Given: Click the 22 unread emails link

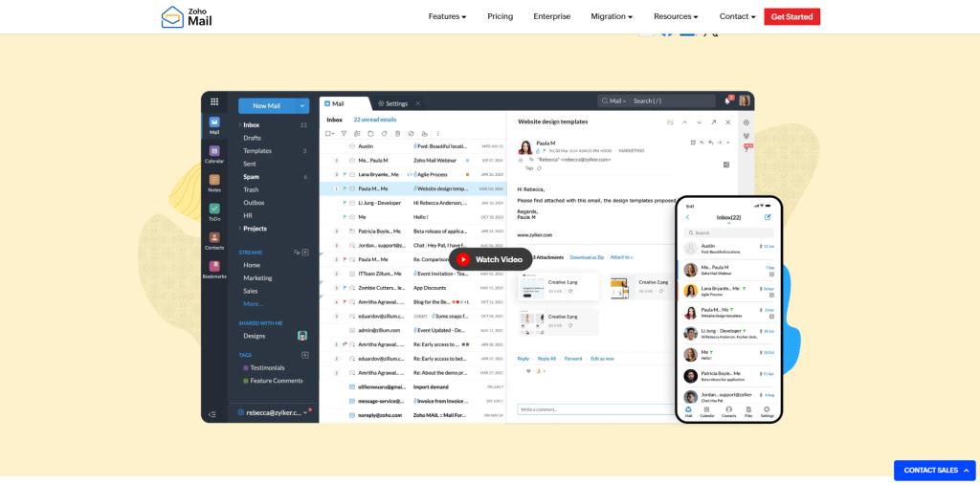Looking at the screenshot, I should tap(375, 120).
